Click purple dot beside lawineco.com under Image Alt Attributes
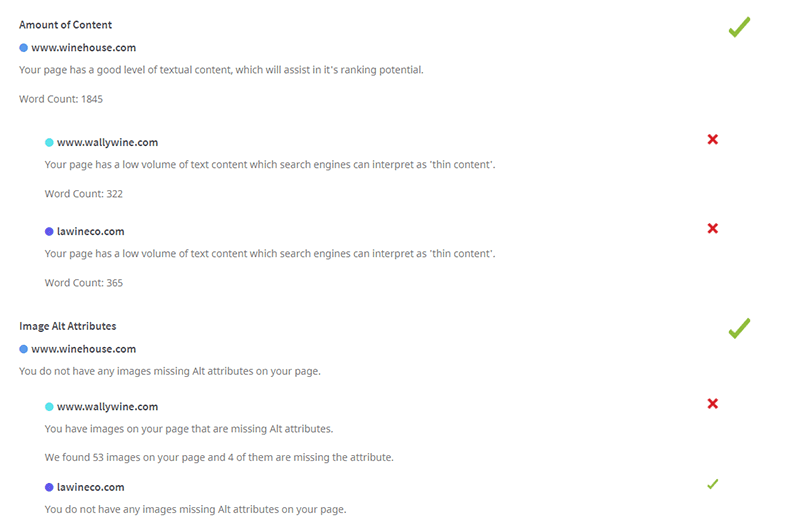The width and height of the screenshot is (800, 530). tap(49, 488)
